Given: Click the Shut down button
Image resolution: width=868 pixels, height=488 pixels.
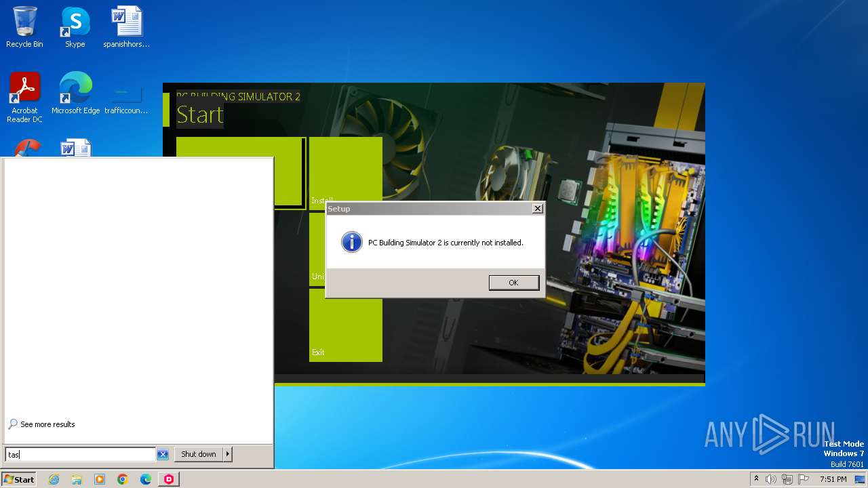Looking at the screenshot, I should (199, 454).
